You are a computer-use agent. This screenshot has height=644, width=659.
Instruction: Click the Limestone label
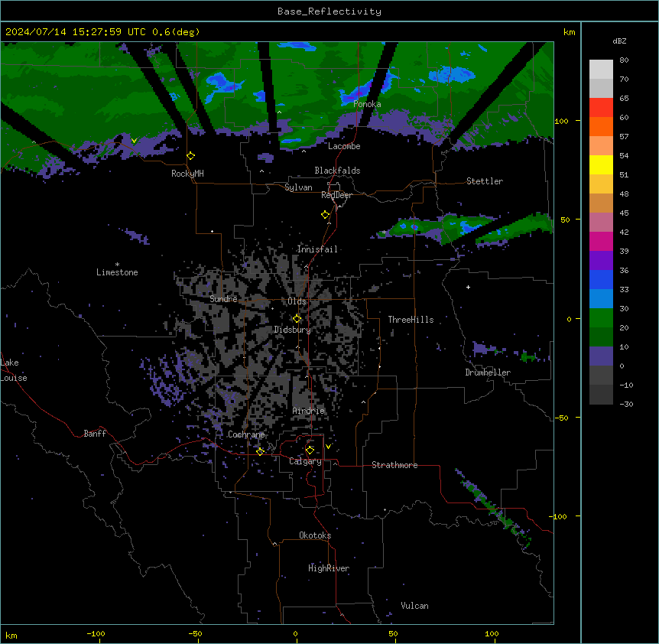117,272
